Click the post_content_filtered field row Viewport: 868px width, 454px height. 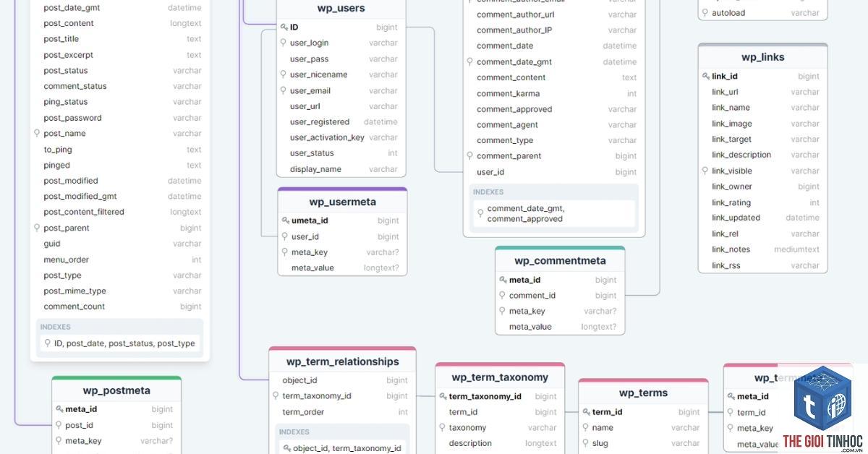click(x=120, y=212)
